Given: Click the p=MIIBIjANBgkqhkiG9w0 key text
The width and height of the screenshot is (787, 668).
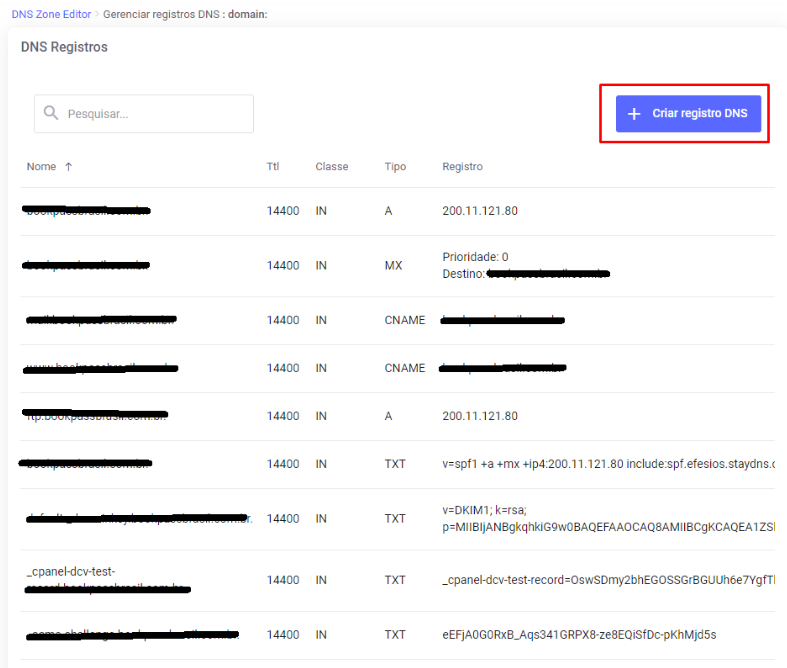Looking at the screenshot, I should (x=608, y=527).
